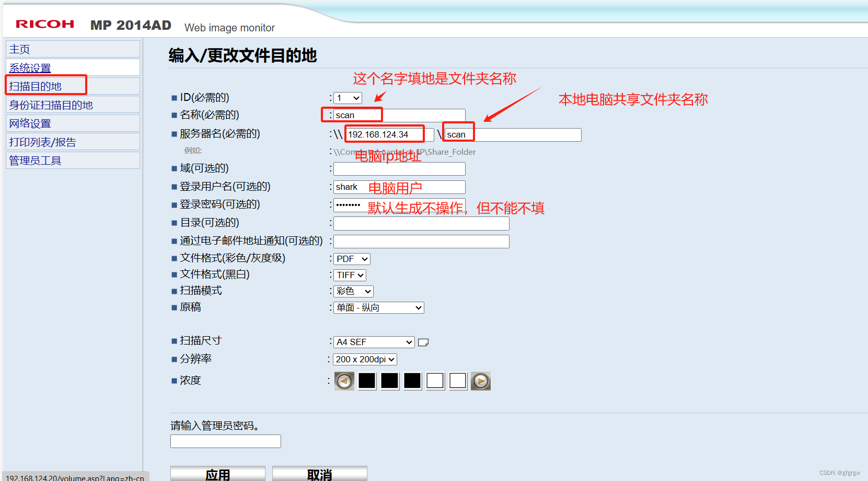Open the resolution 200 x 200dpi dropdown
Viewport: 868px width, 481px height.
click(365, 359)
